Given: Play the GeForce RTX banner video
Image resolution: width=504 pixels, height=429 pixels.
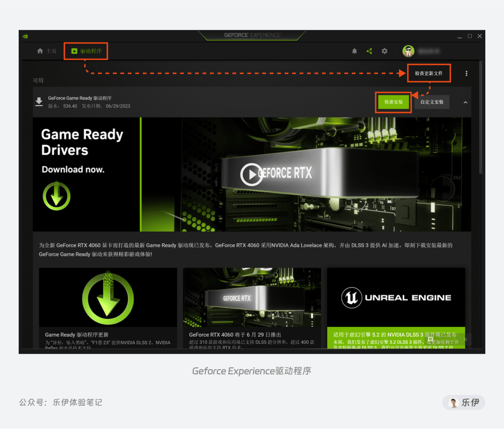Looking at the screenshot, I should (x=252, y=174).
